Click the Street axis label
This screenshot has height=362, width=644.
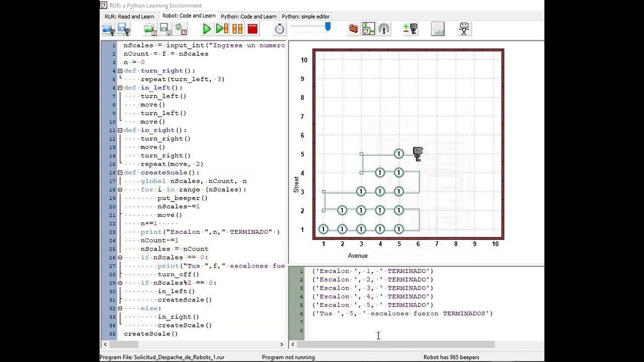point(296,185)
